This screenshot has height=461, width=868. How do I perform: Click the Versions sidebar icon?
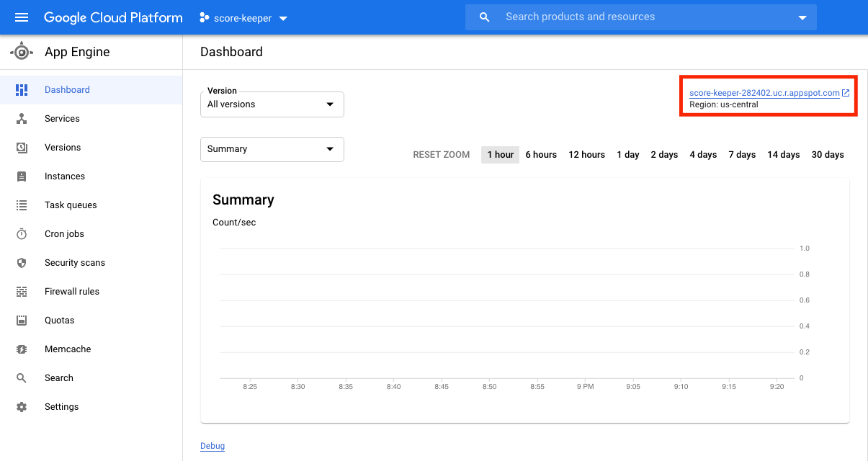tap(22, 148)
